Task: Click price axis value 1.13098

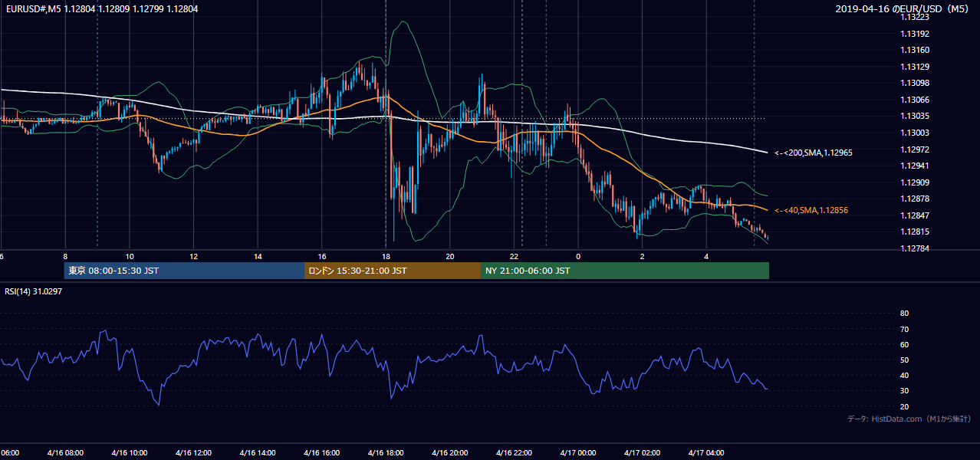Action: 915,83
